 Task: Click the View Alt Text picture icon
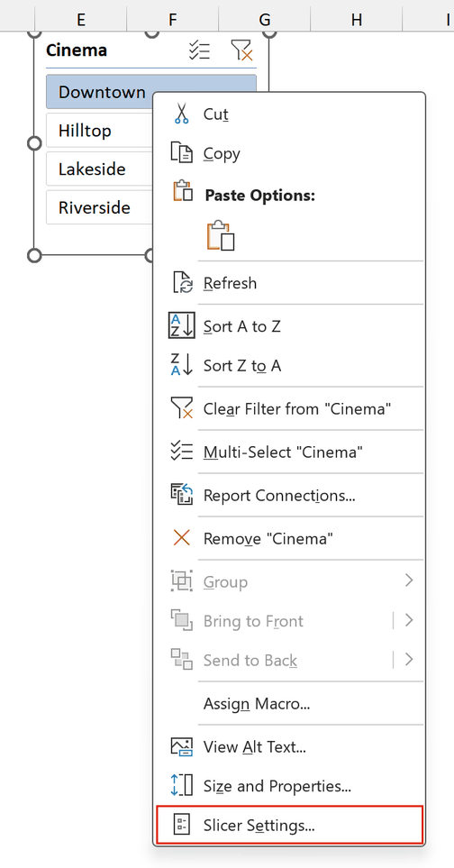(x=182, y=746)
